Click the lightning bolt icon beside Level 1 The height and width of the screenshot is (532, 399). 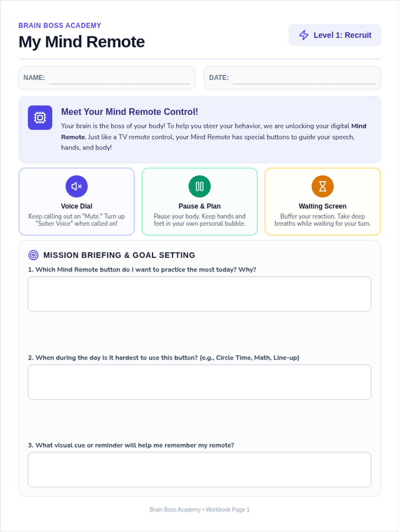click(x=304, y=35)
